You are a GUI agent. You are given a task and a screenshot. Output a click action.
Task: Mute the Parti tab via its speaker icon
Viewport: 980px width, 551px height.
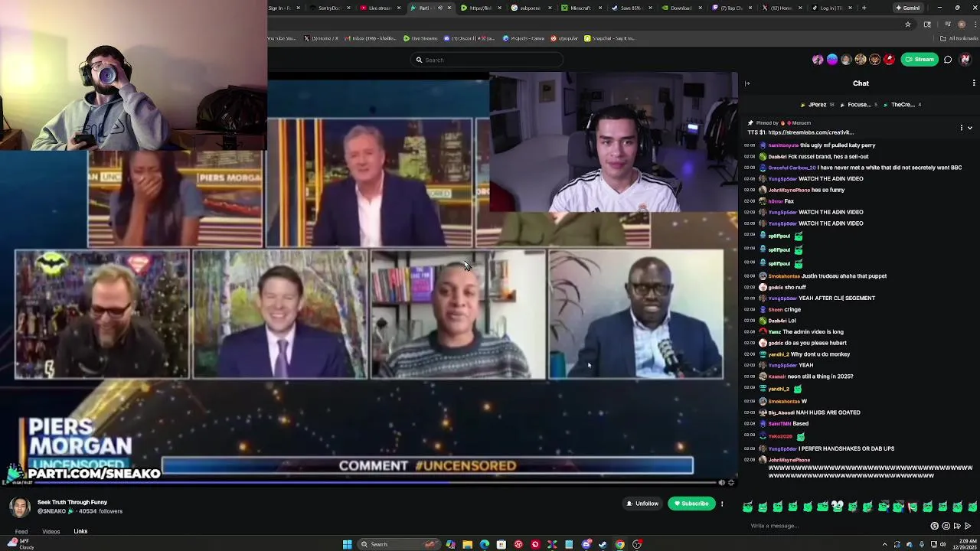tap(440, 8)
